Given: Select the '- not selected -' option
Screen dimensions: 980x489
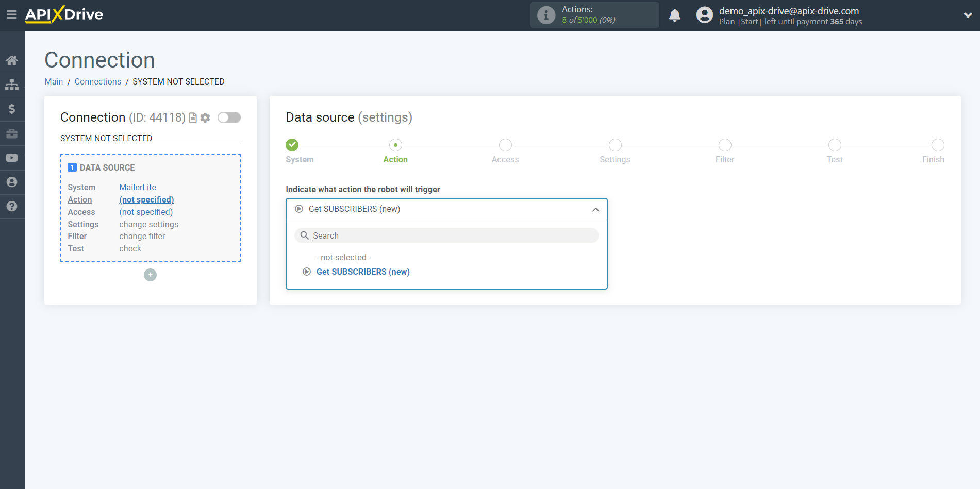Looking at the screenshot, I should tap(344, 257).
